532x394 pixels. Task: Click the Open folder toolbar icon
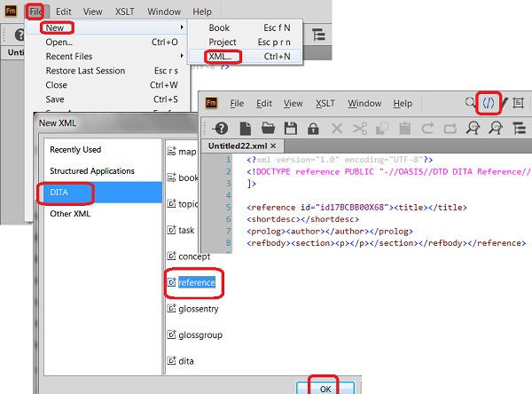(268, 129)
